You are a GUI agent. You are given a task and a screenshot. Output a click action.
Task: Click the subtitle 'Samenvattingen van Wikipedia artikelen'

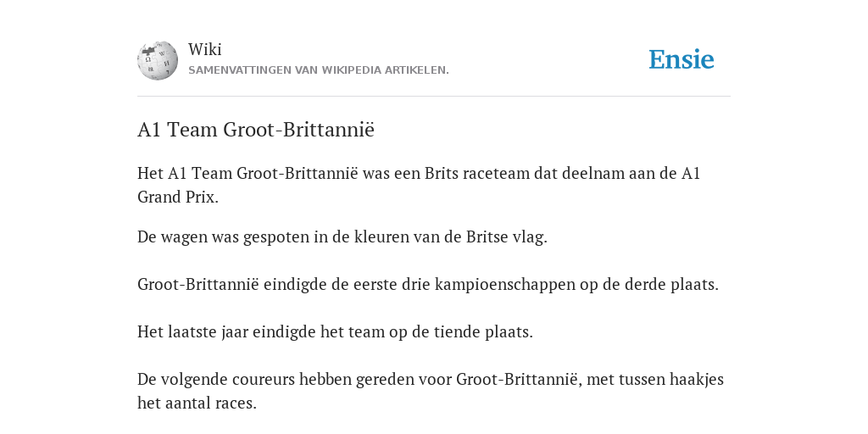[x=319, y=70]
